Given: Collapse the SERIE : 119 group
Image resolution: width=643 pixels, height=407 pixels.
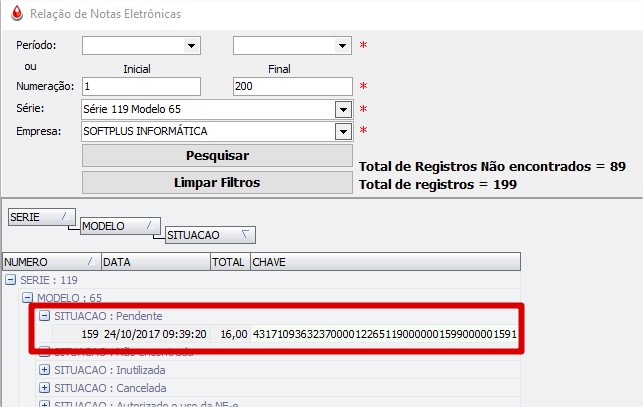Looking at the screenshot, I should click(11, 280).
